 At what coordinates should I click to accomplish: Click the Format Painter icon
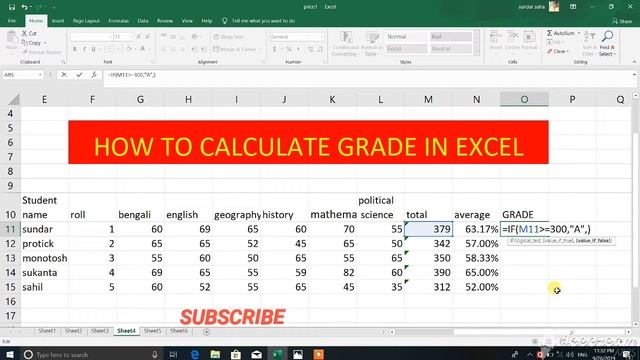pyautogui.click(x=25, y=52)
